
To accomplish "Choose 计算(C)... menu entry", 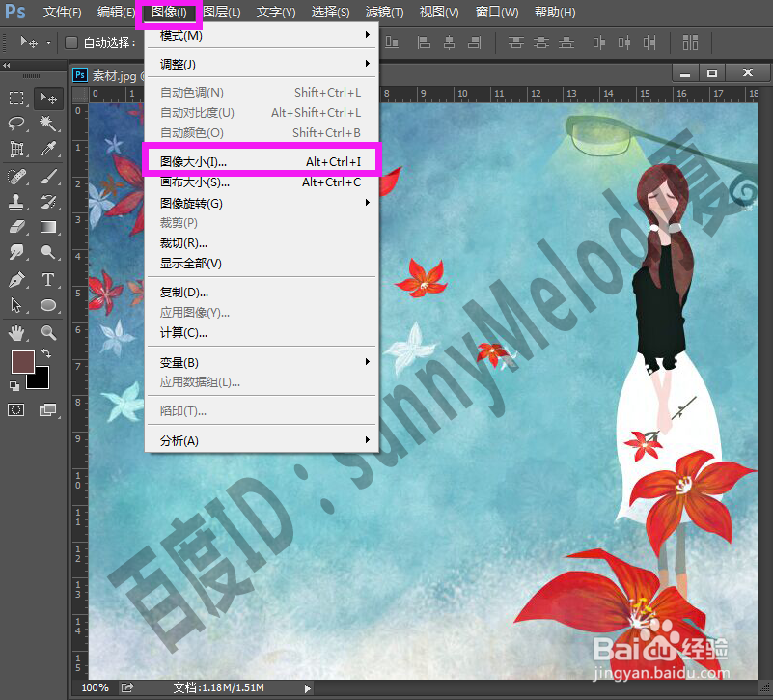I will [x=262, y=333].
